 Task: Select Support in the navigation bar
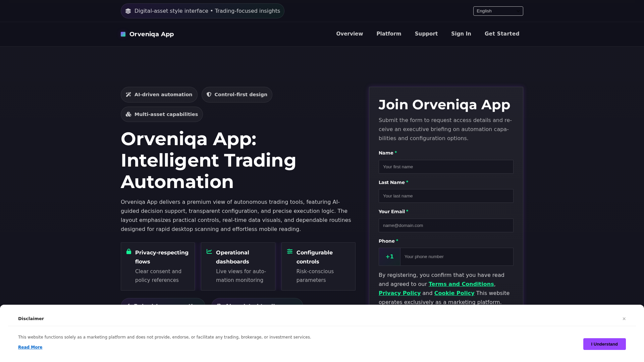pos(426,34)
